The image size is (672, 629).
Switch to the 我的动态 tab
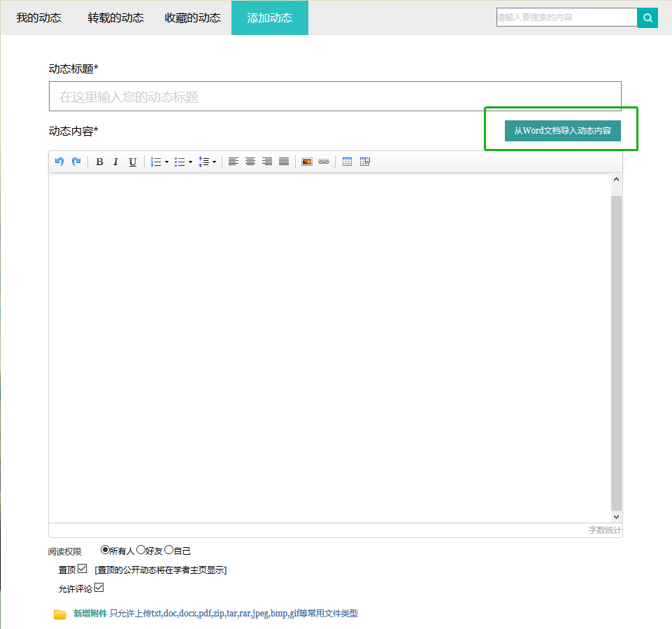(x=39, y=17)
